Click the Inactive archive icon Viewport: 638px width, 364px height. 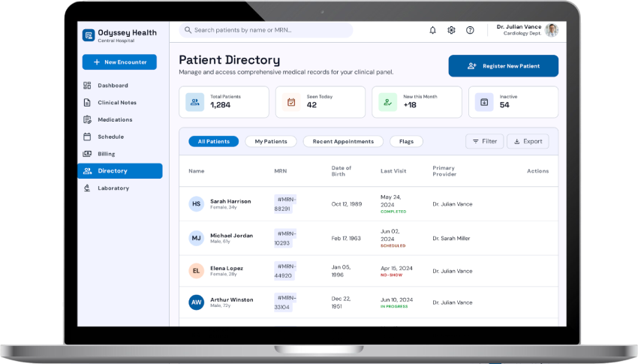point(484,102)
